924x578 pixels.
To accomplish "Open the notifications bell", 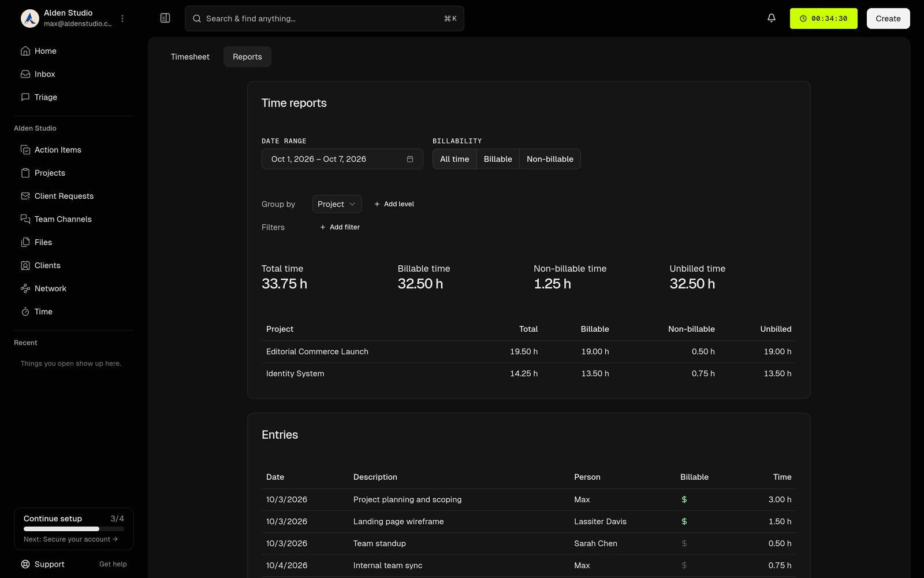I will point(772,18).
